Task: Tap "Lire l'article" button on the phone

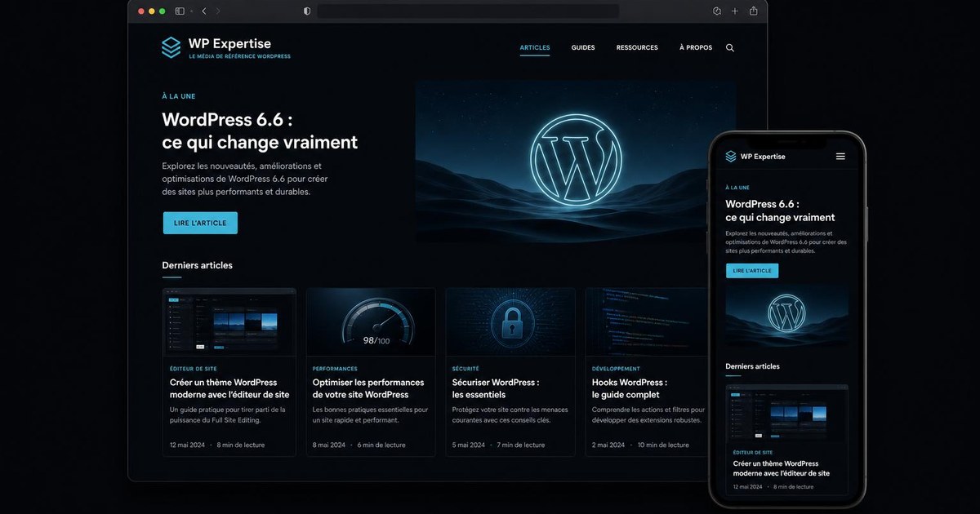Action: (752, 271)
